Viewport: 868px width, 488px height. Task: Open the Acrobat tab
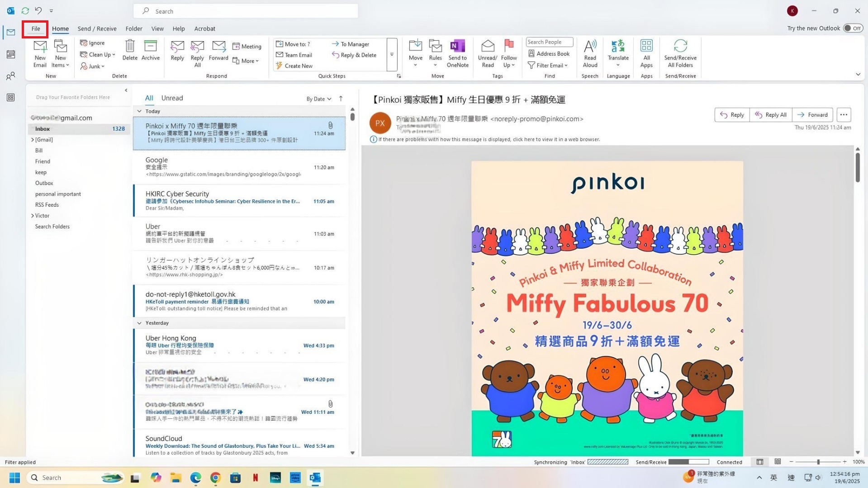[204, 28]
